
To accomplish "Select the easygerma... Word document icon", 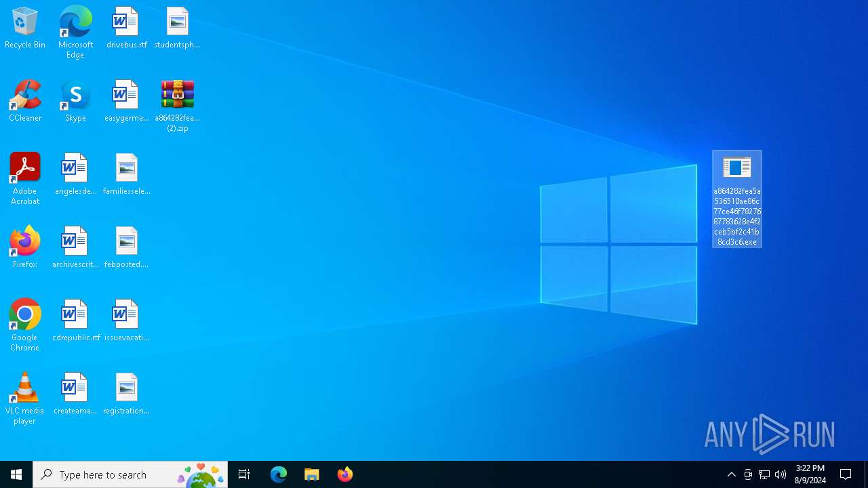I will click(126, 102).
